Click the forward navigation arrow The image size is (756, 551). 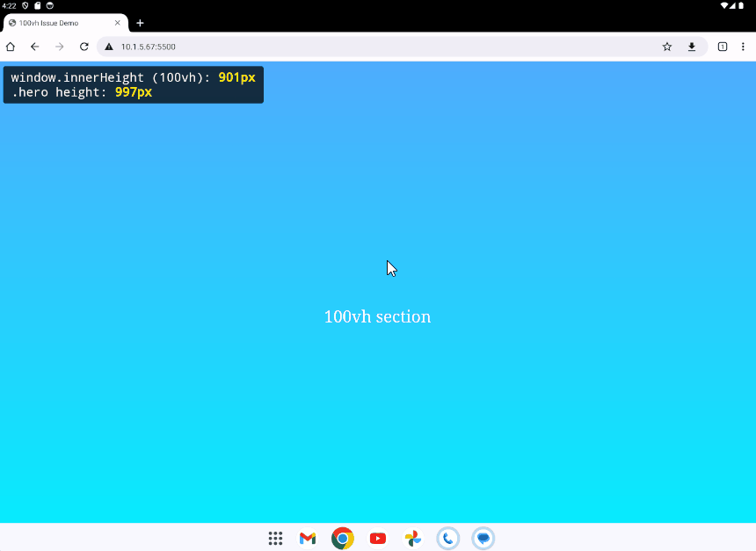click(60, 47)
